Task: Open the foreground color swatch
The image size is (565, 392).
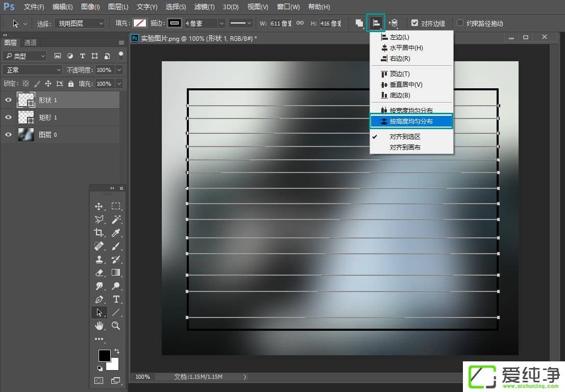Action: [105, 357]
